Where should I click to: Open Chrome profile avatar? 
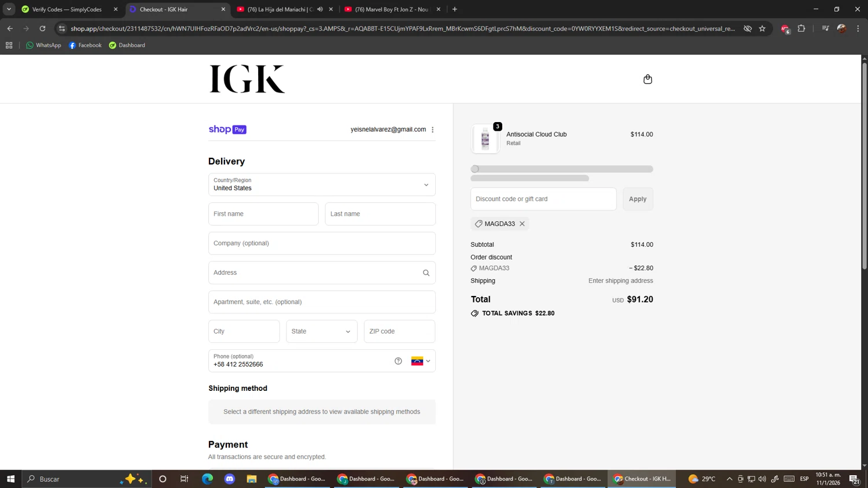[x=842, y=28]
